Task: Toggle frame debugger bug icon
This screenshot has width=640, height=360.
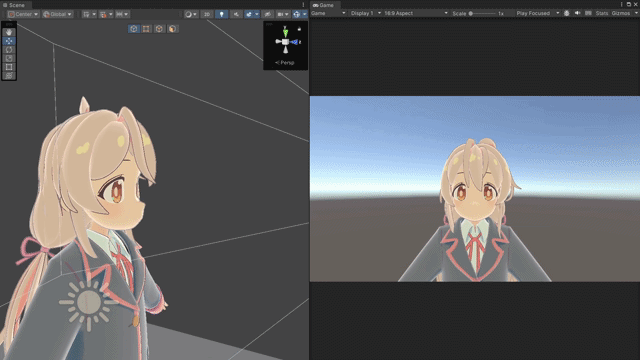Action: [567, 13]
